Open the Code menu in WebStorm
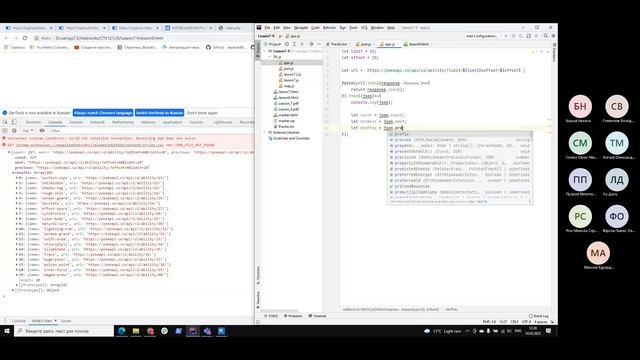The height and width of the screenshot is (360, 640). (x=316, y=28)
